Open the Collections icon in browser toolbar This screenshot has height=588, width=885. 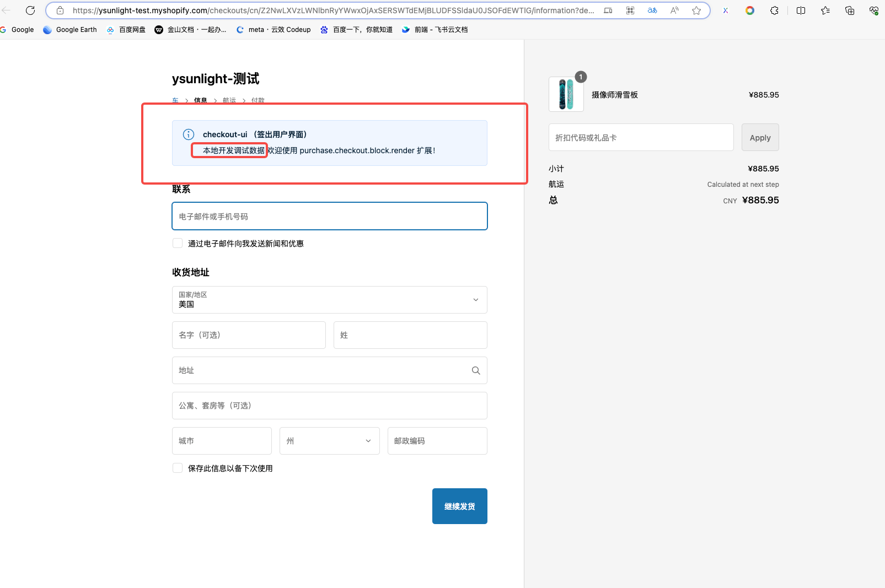pyautogui.click(x=849, y=10)
